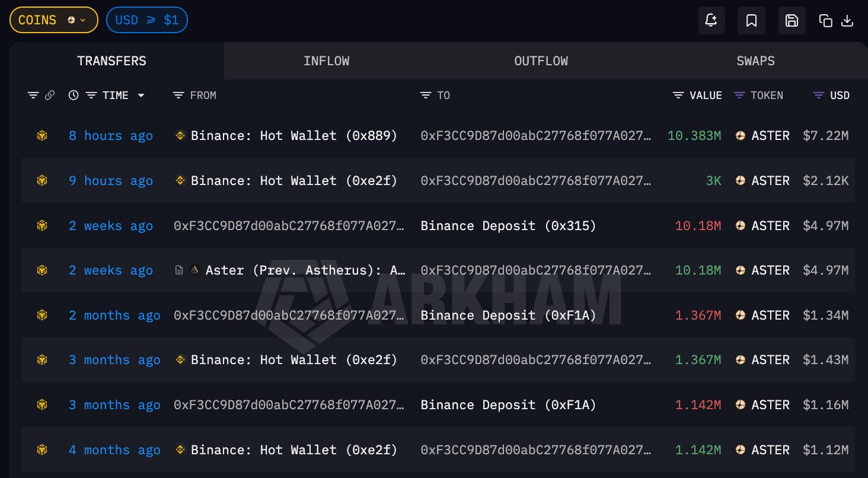The width and height of the screenshot is (868, 478).
Task: Open Aster (Prev. Astherus) sender entity
Action: pos(306,270)
